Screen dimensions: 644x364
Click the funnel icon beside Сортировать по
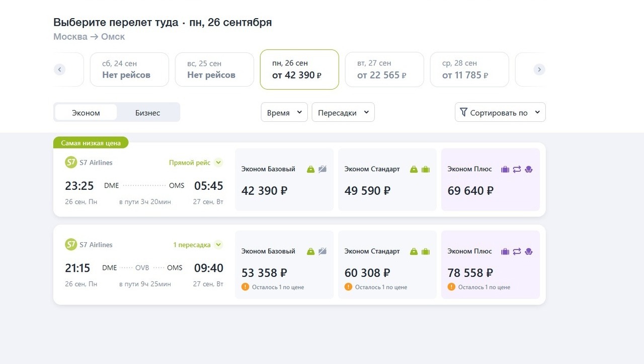(463, 112)
